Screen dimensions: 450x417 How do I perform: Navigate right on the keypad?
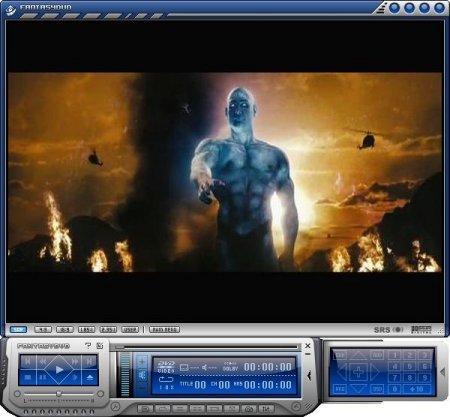(376, 372)
